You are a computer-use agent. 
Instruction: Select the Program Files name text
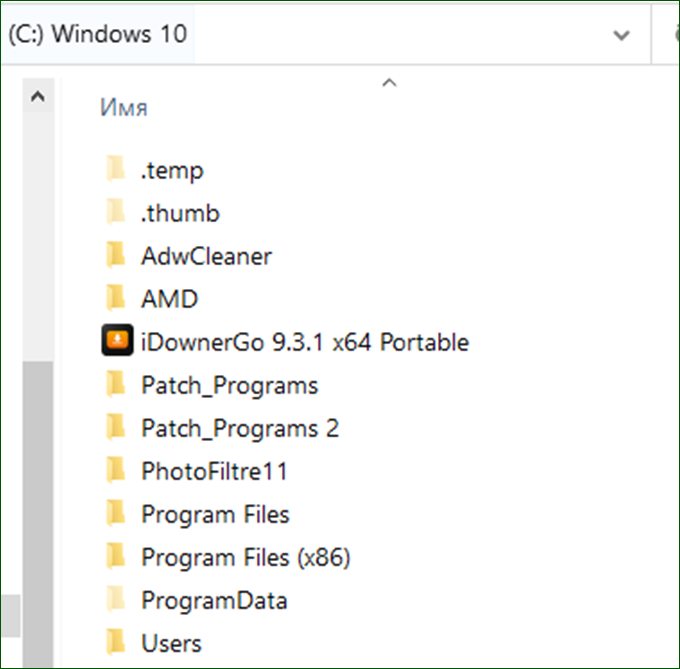click(216, 515)
